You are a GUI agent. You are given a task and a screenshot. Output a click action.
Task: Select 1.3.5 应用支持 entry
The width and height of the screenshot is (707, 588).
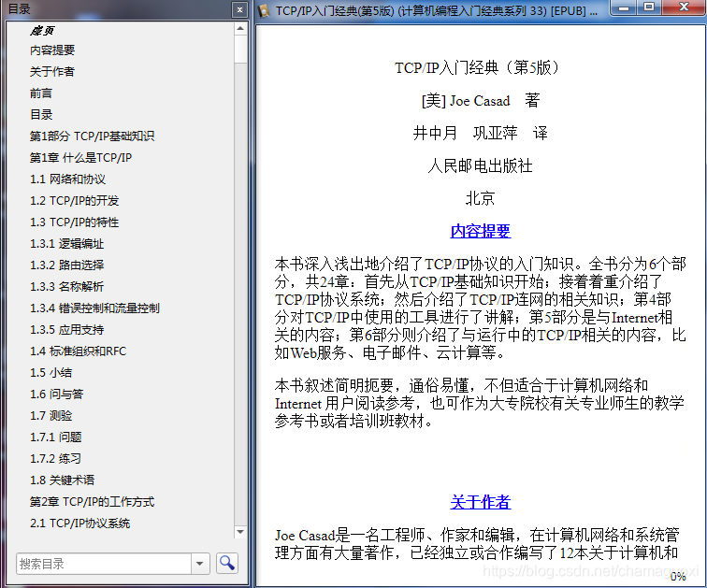(66, 330)
